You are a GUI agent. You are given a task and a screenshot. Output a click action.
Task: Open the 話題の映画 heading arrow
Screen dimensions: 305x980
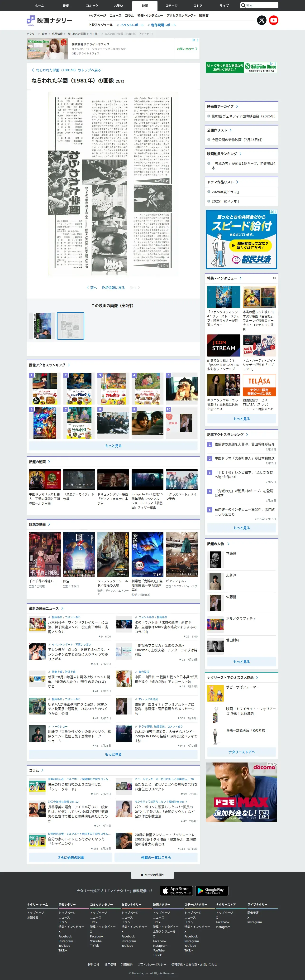coord(49,524)
